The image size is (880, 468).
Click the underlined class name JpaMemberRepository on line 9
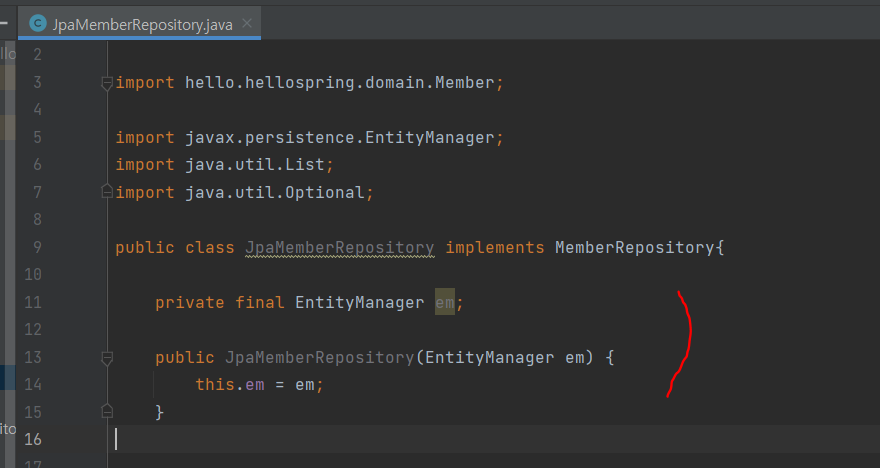point(340,247)
